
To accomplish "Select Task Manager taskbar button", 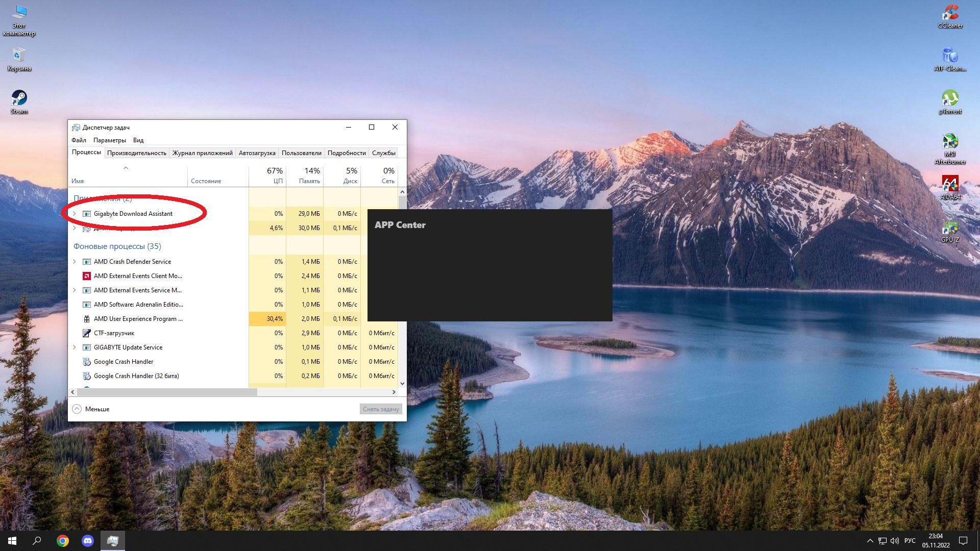I will (x=113, y=541).
